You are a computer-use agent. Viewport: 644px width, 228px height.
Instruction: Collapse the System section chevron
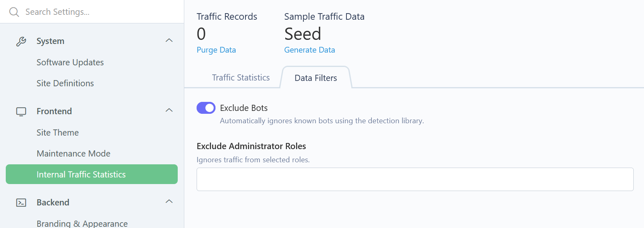[x=169, y=41]
